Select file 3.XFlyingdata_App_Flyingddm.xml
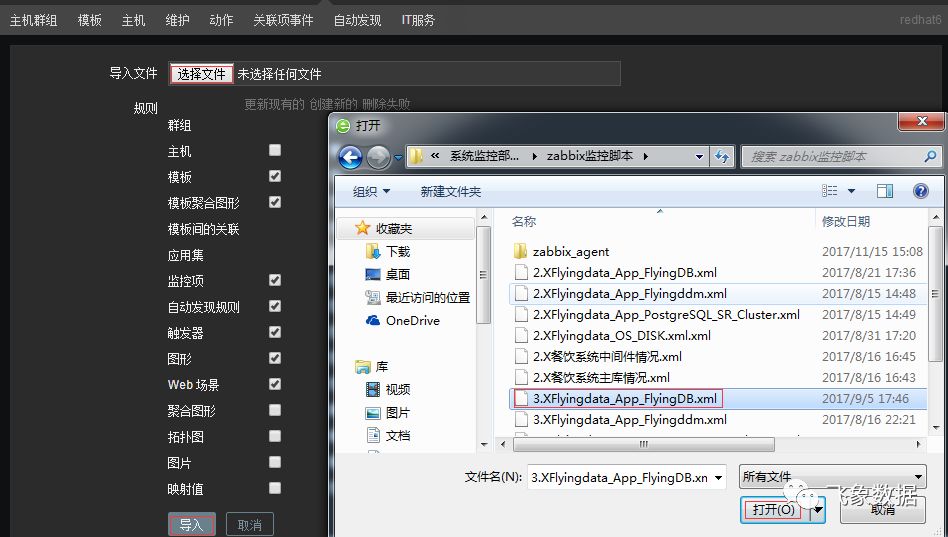The image size is (948, 537). [620, 420]
